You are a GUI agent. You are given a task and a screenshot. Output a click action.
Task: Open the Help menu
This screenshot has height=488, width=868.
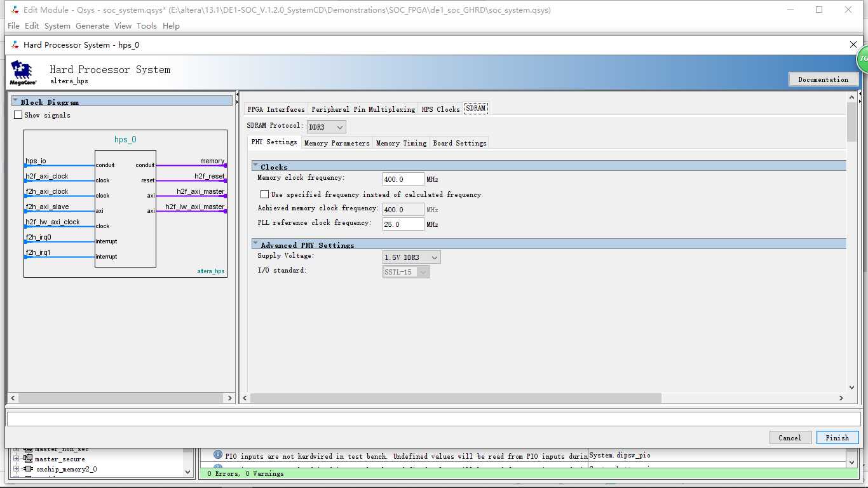[171, 26]
